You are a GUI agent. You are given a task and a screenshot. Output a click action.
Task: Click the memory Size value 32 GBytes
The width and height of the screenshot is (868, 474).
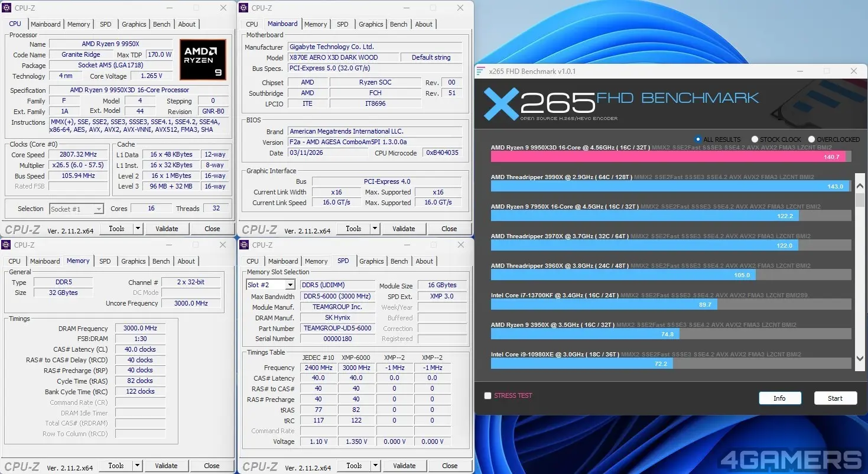[x=63, y=293]
